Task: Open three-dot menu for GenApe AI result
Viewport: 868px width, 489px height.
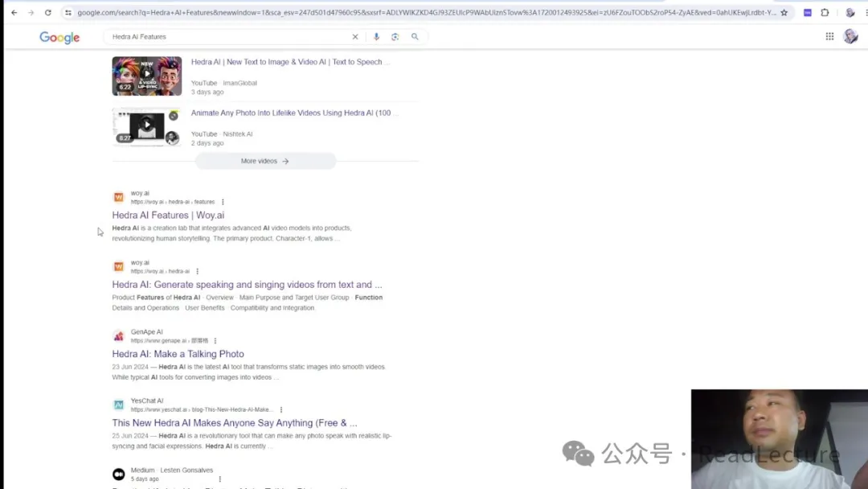Action: [x=215, y=341]
